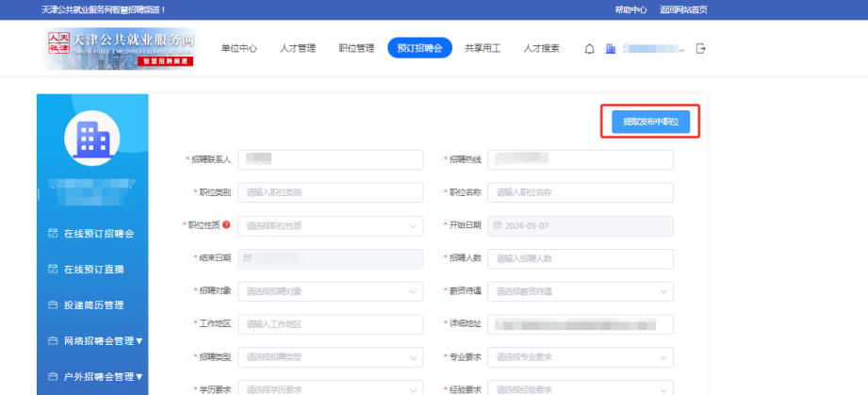
Task: Expand 网络招聘会管理 sidebar menu
Action: 139,341
